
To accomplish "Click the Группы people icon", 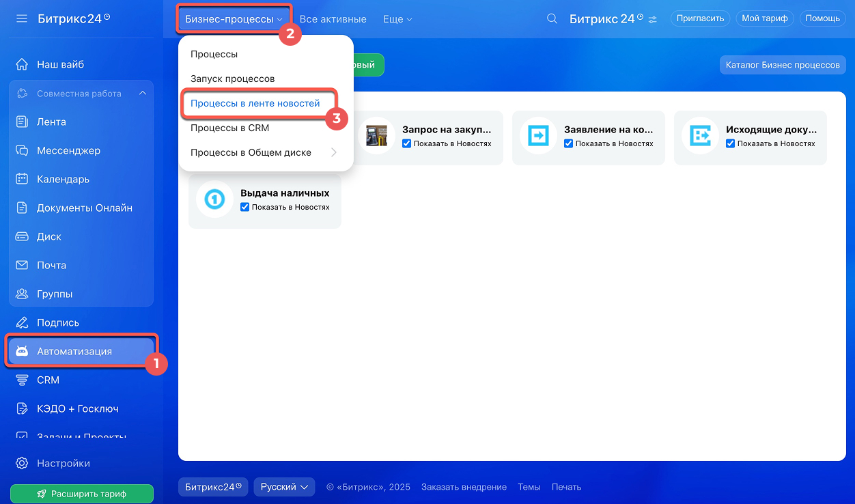I will point(22,294).
